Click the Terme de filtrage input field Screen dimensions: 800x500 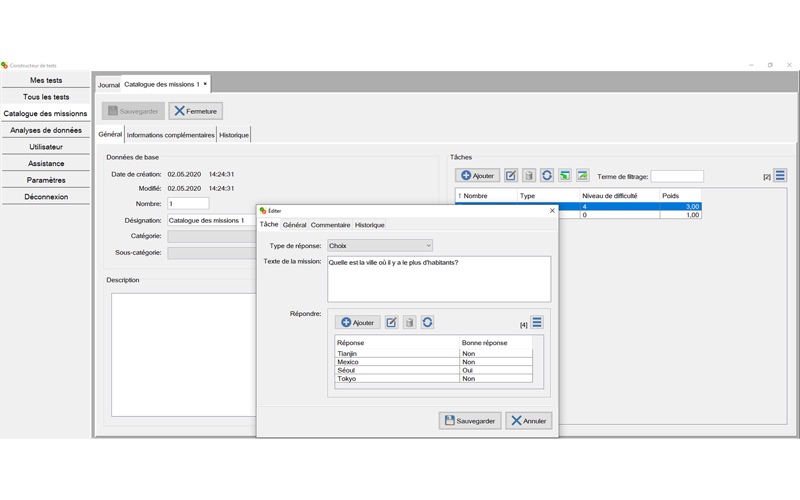click(677, 177)
